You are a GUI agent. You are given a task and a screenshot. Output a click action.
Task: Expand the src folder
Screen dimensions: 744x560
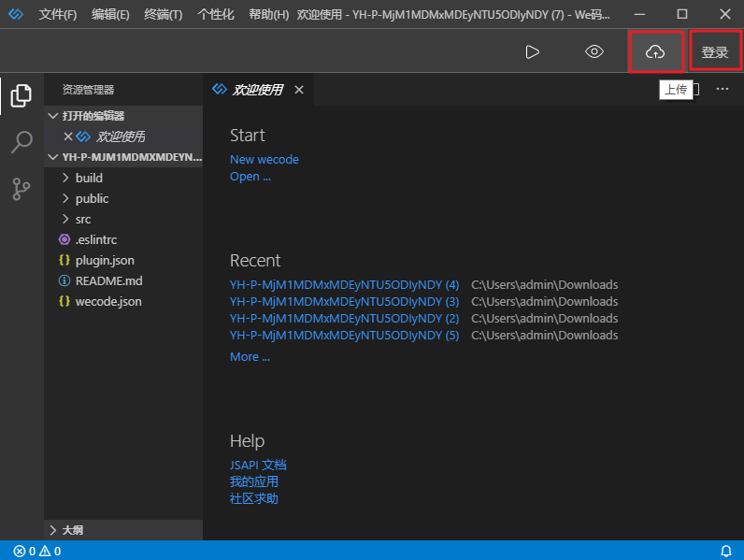[x=83, y=219]
